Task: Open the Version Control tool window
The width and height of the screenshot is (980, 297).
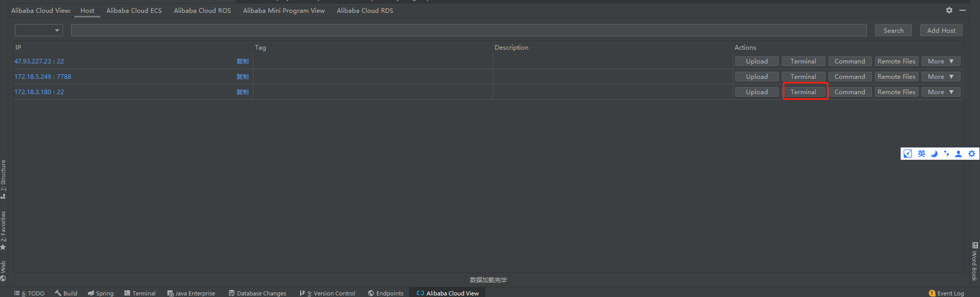Action: pos(327,293)
